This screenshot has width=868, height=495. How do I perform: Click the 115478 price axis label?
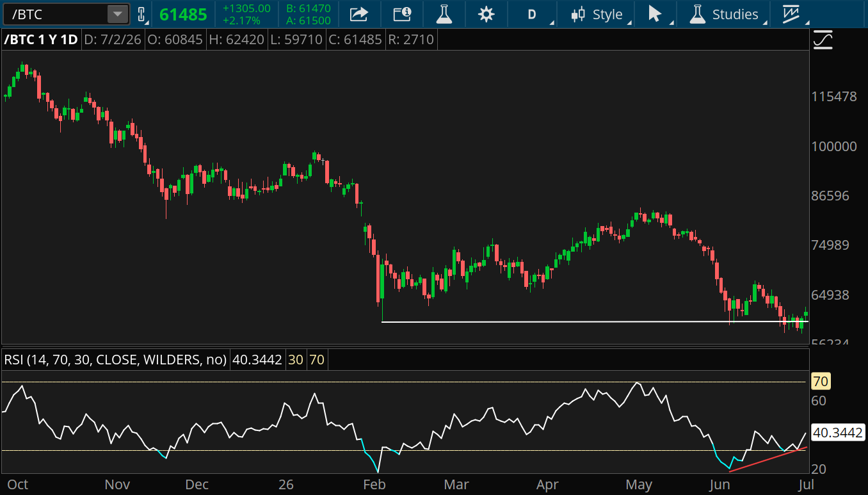[x=834, y=97]
